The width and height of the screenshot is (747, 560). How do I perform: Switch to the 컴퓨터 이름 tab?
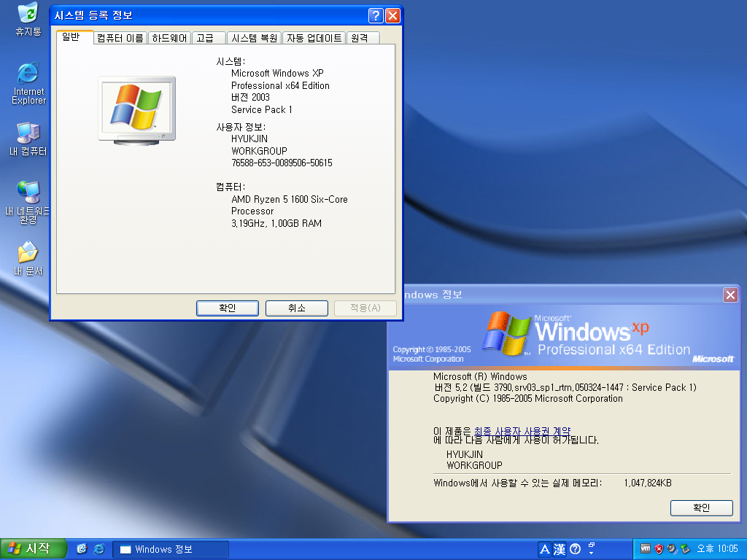pyautogui.click(x=120, y=38)
